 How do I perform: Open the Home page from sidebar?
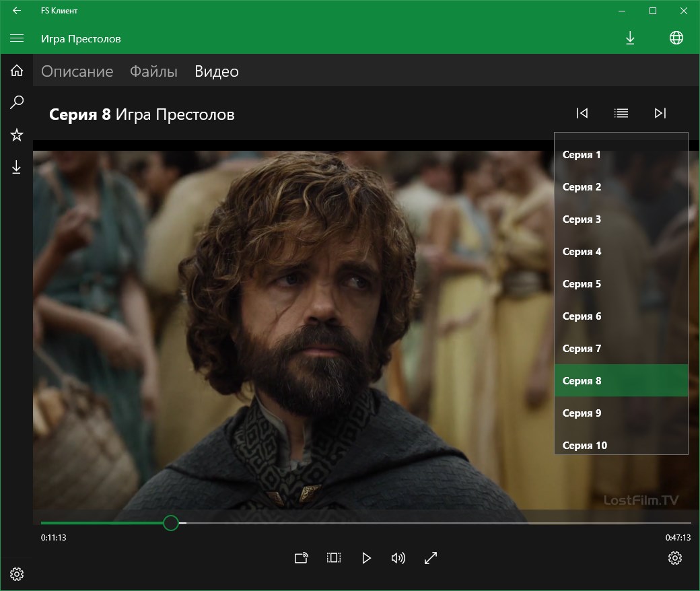(x=17, y=71)
